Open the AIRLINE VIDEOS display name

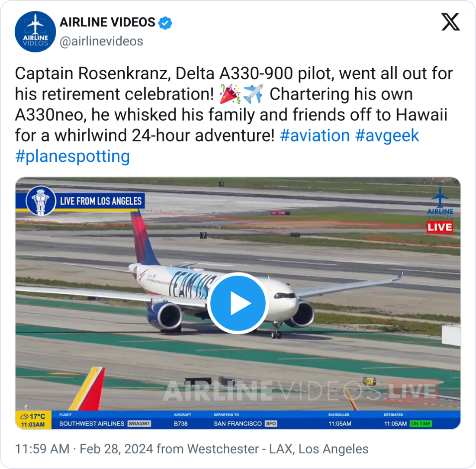click(107, 22)
